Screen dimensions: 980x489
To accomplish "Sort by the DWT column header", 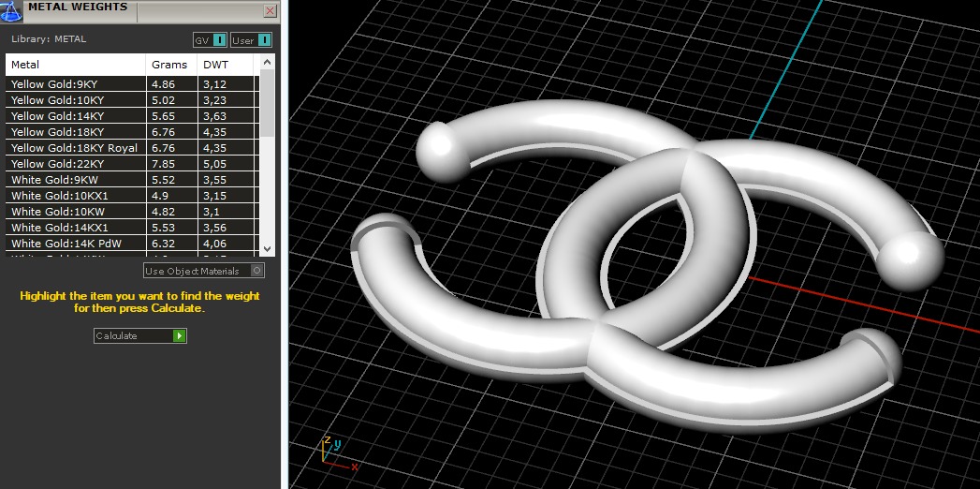I will click(225, 65).
